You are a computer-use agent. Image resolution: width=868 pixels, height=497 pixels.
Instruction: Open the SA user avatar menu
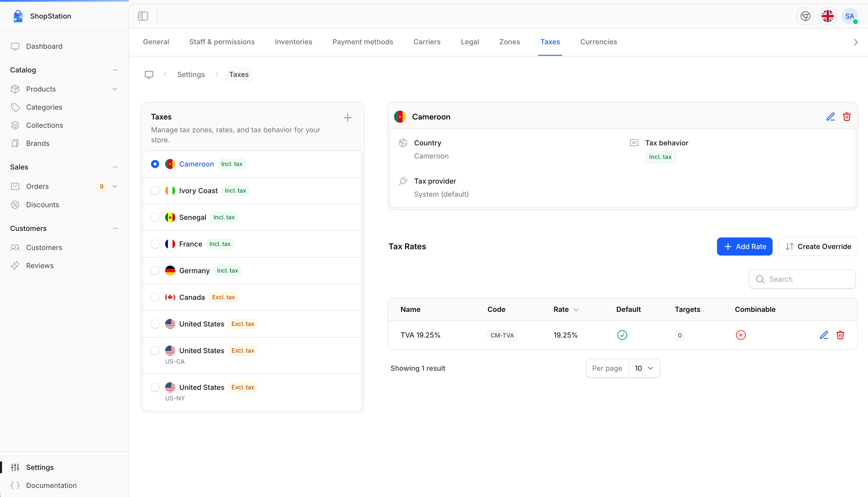point(850,16)
